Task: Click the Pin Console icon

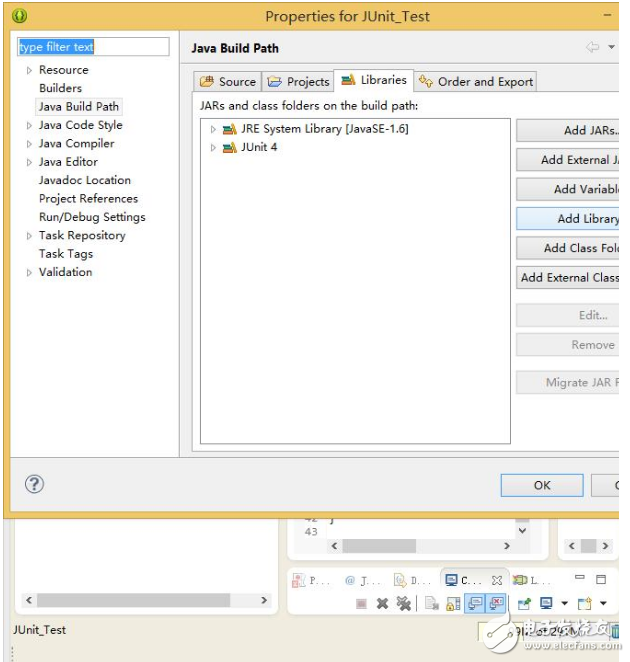Action: coord(523,603)
